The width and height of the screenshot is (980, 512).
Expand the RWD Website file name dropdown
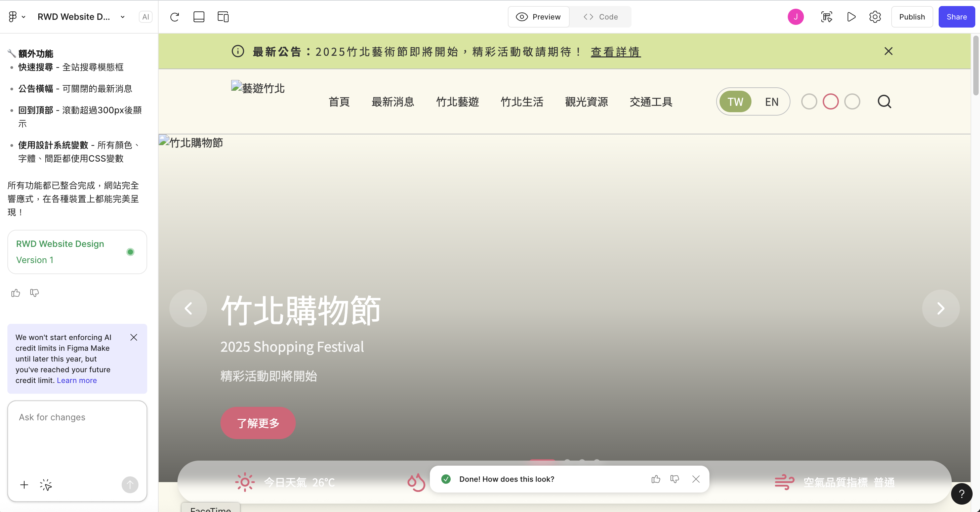pos(122,17)
